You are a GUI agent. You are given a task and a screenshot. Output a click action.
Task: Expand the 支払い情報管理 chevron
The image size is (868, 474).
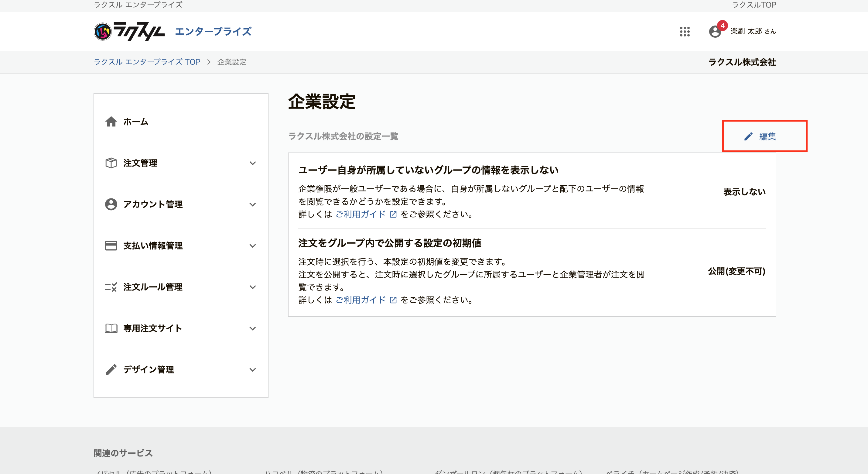coord(252,246)
